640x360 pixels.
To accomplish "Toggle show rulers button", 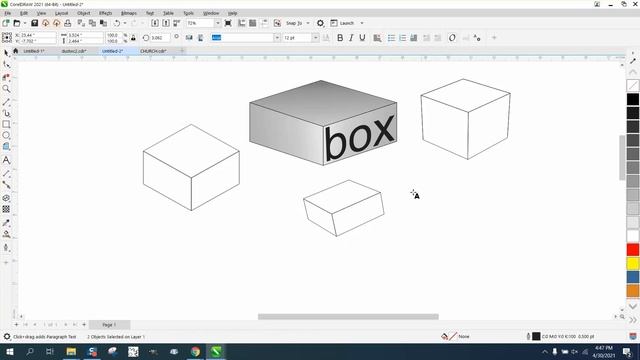I will point(242,23).
